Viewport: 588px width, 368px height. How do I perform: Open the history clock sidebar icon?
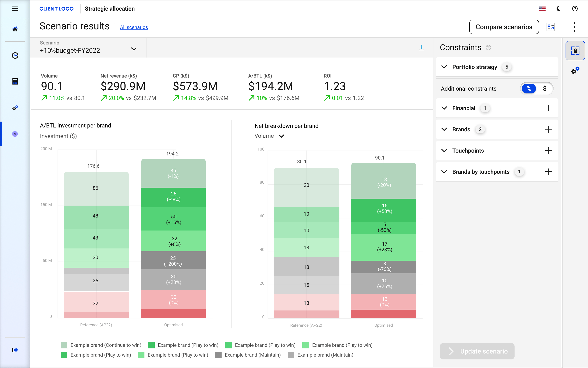(x=15, y=55)
